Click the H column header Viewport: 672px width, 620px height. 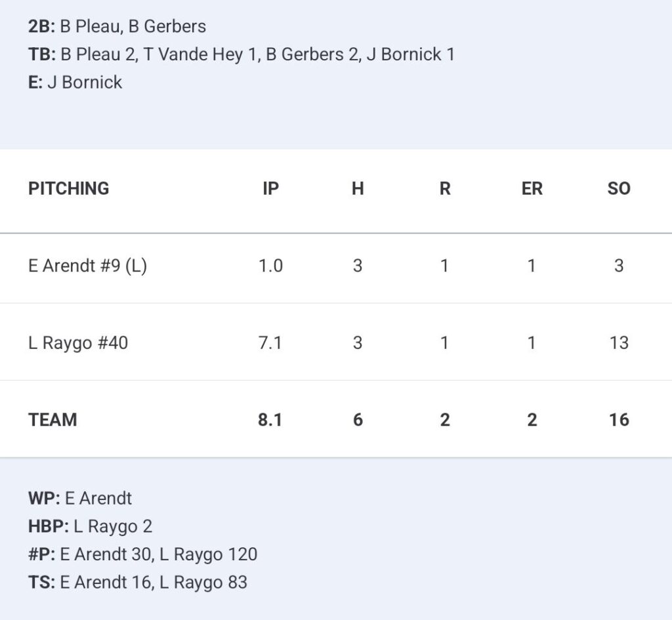358,188
